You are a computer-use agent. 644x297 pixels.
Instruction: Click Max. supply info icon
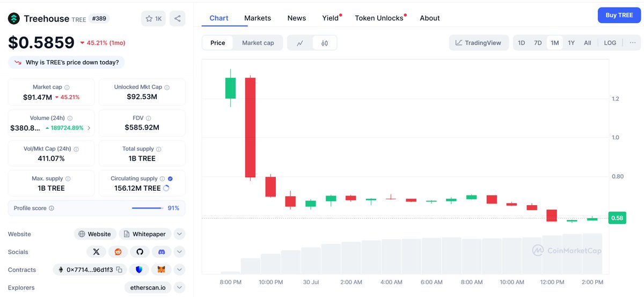point(68,178)
